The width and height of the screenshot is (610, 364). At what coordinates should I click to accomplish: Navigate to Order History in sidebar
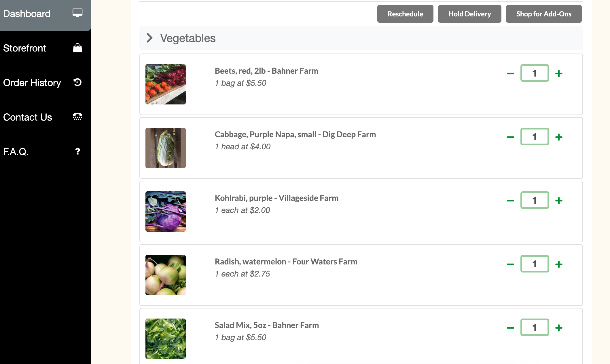click(x=32, y=83)
